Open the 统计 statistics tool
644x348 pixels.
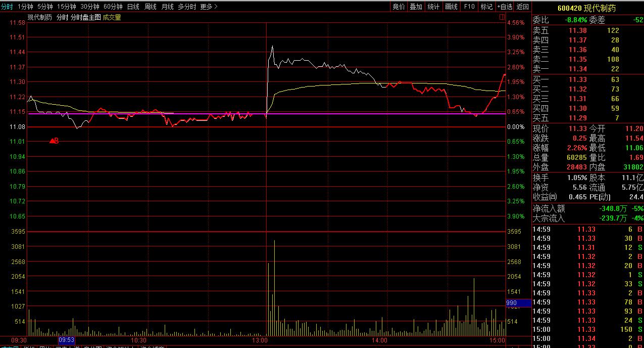pos(433,7)
